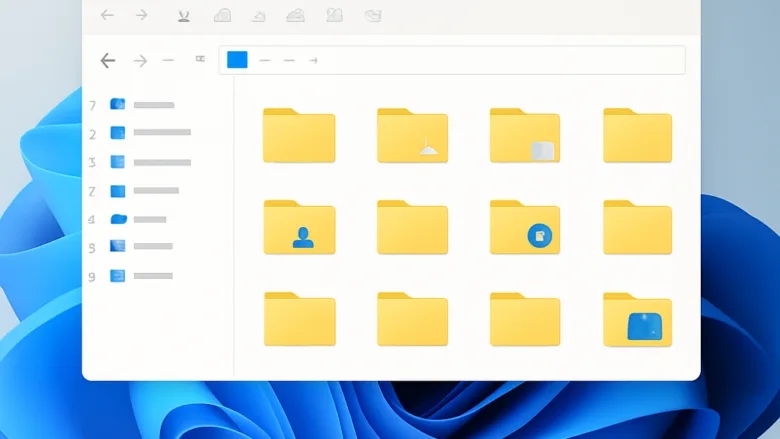Click the blue icon of sidebar row 2
This screenshot has width=780, height=439.
click(x=117, y=133)
